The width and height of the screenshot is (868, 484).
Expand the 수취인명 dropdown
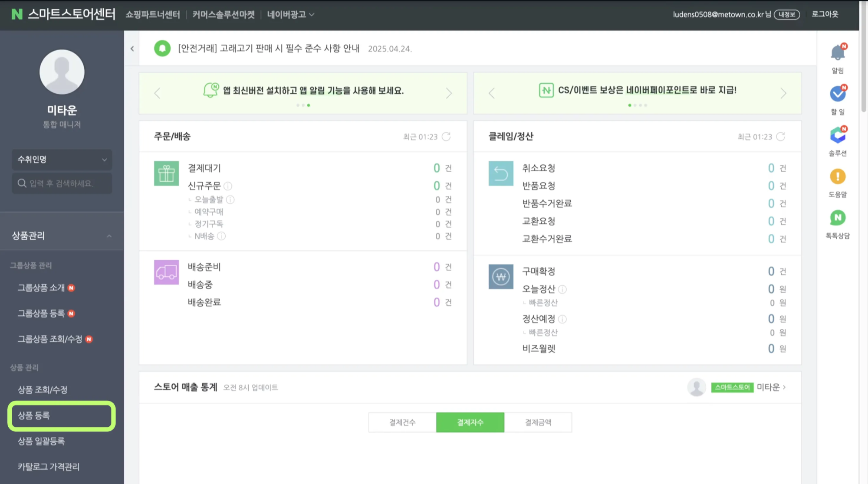click(62, 160)
